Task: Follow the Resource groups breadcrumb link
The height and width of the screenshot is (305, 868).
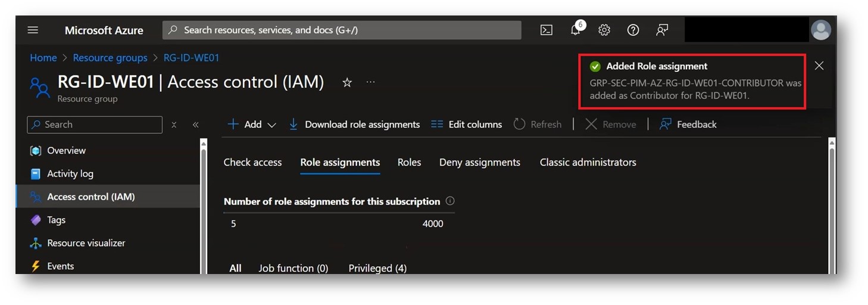Action: click(110, 58)
